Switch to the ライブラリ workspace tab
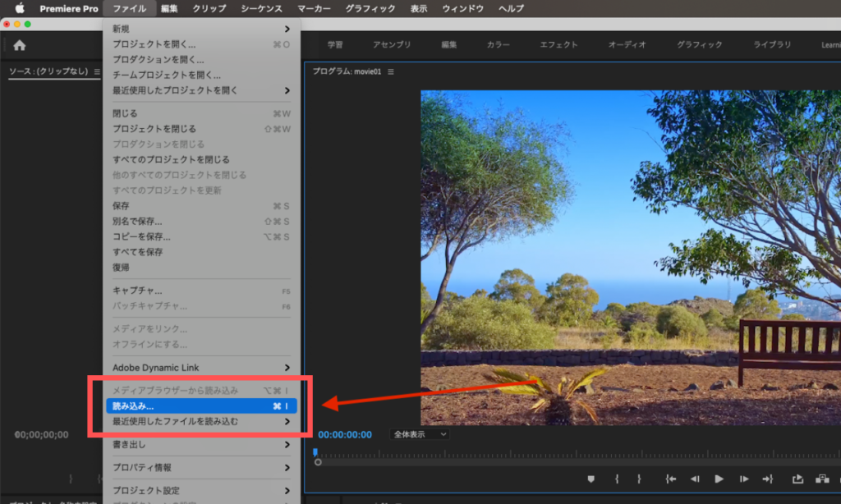 (772, 45)
